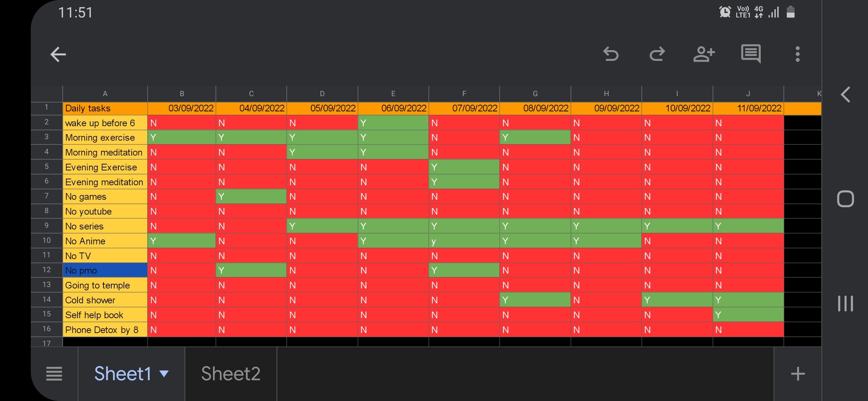Select green Y under 06/09/2022 for wake up

393,123
